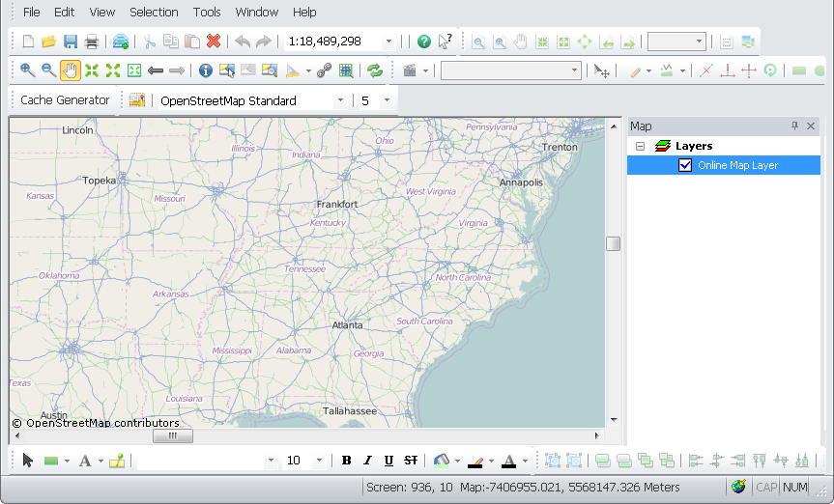Select features tool with cursor icon
This screenshot has height=504, width=834.
(x=226, y=70)
